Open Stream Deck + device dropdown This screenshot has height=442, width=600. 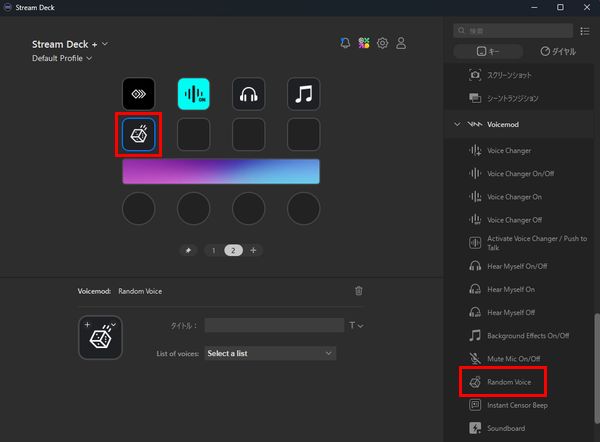70,44
